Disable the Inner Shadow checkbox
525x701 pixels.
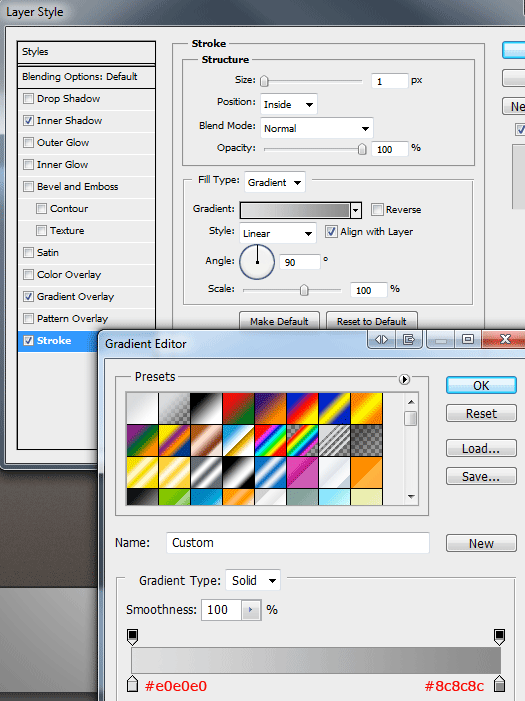pos(28,120)
